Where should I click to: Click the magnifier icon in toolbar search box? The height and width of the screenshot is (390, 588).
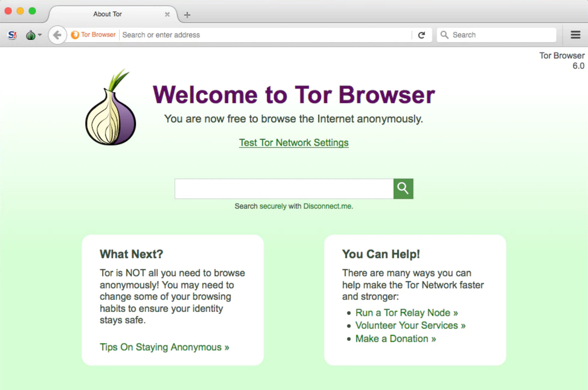[444, 35]
